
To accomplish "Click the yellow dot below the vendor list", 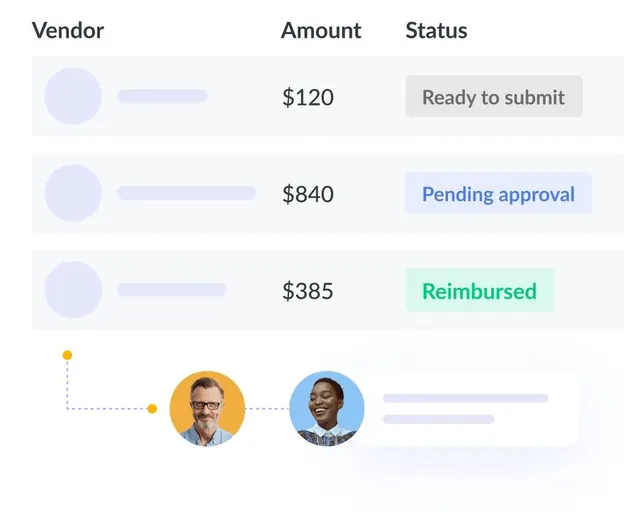I will coord(67,355).
